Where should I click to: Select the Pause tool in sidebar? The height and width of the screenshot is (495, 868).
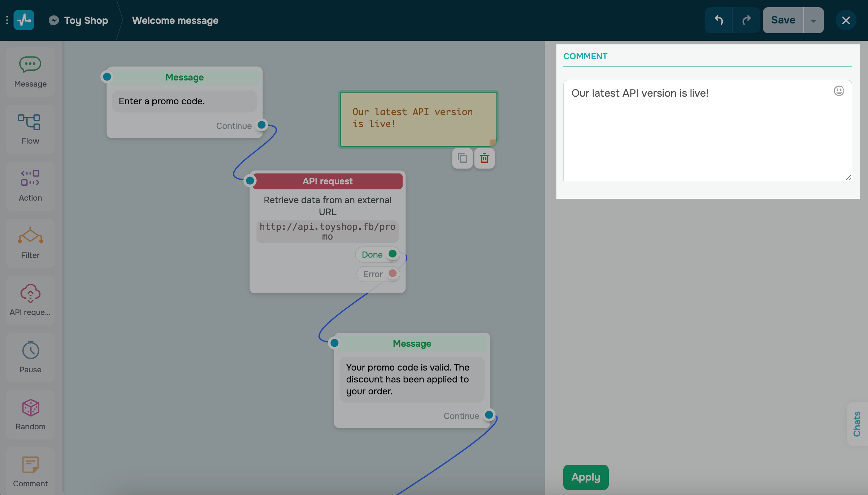click(30, 357)
